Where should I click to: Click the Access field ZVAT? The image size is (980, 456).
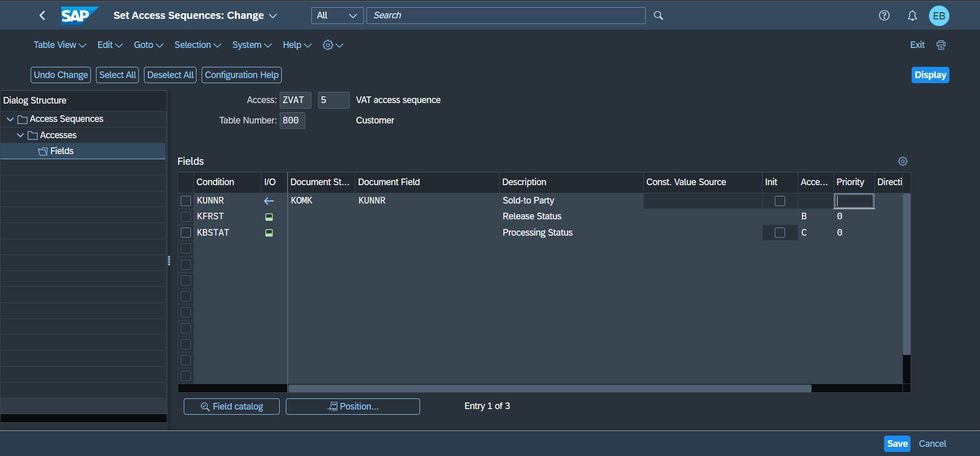pos(295,100)
